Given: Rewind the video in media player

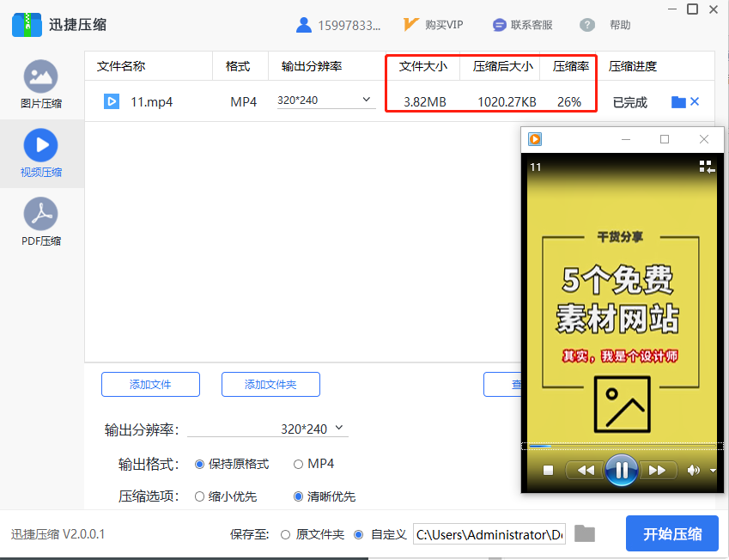Looking at the screenshot, I should coord(585,470).
